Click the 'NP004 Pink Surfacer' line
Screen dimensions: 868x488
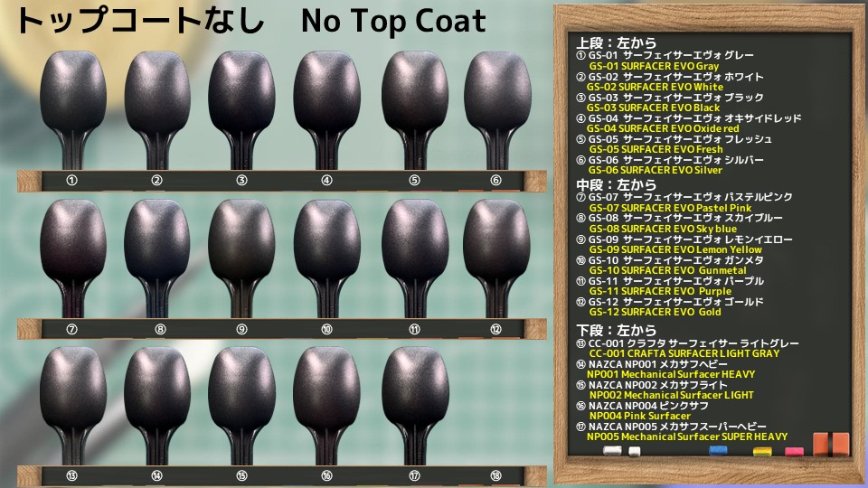tap(639, 416)
